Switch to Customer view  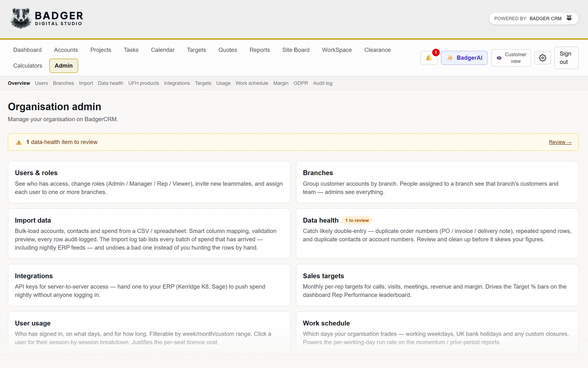pos(511,58)
